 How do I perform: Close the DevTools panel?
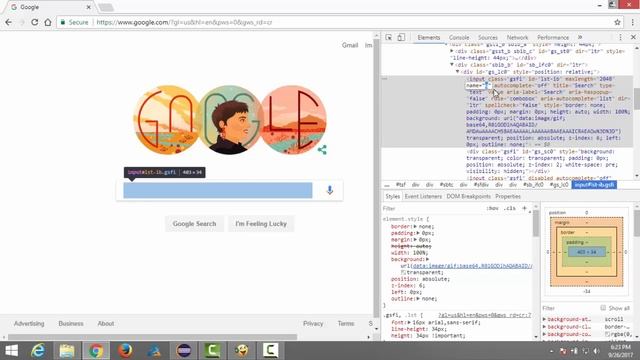[633, 37]
